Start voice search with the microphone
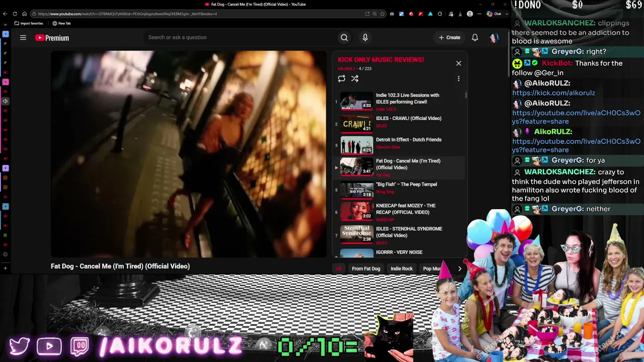This screenshot has height=362, width=644. pos(365,37)
